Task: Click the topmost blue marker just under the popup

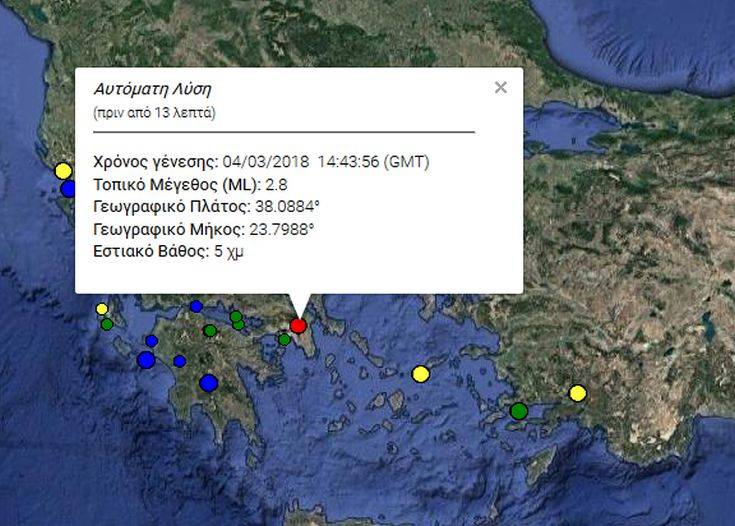Action: click(196, 306)
